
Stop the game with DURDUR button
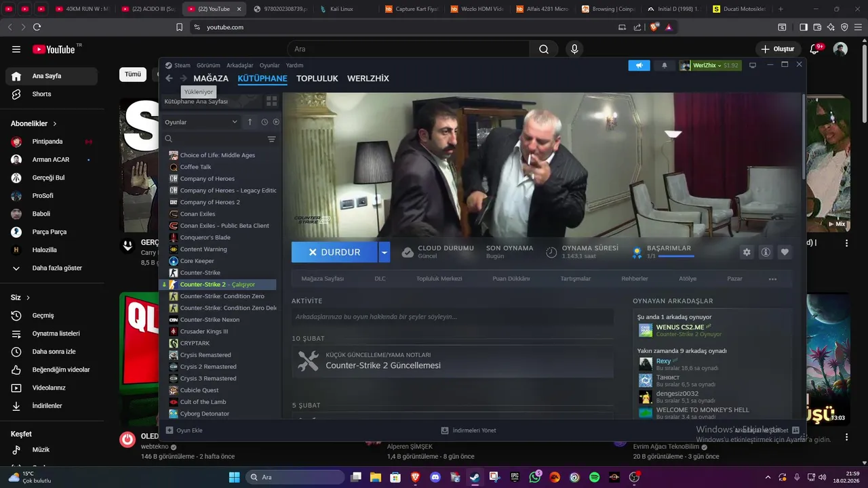[x=335, y=252]
